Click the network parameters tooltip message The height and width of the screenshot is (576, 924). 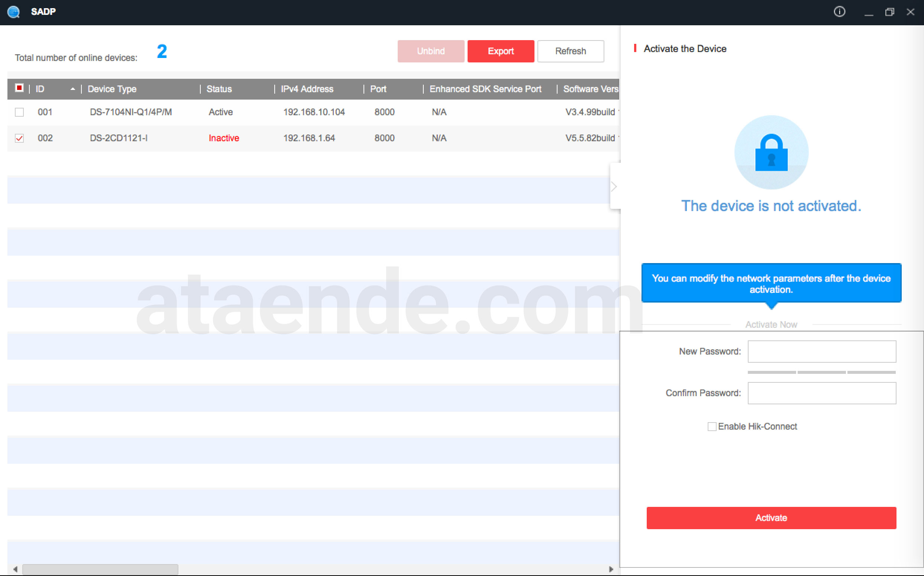tap(771, 284)
